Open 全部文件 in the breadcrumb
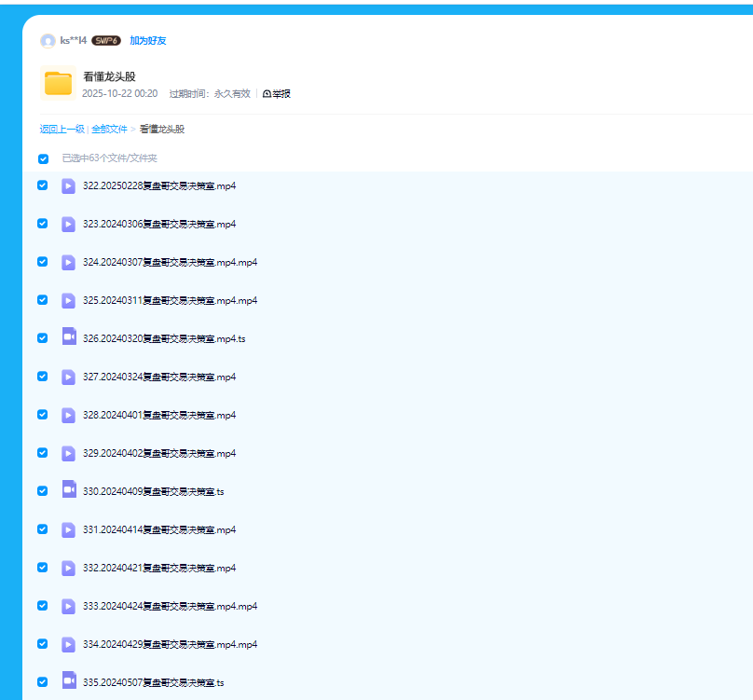This screenshot has width=753, height=700. [109, 130]
